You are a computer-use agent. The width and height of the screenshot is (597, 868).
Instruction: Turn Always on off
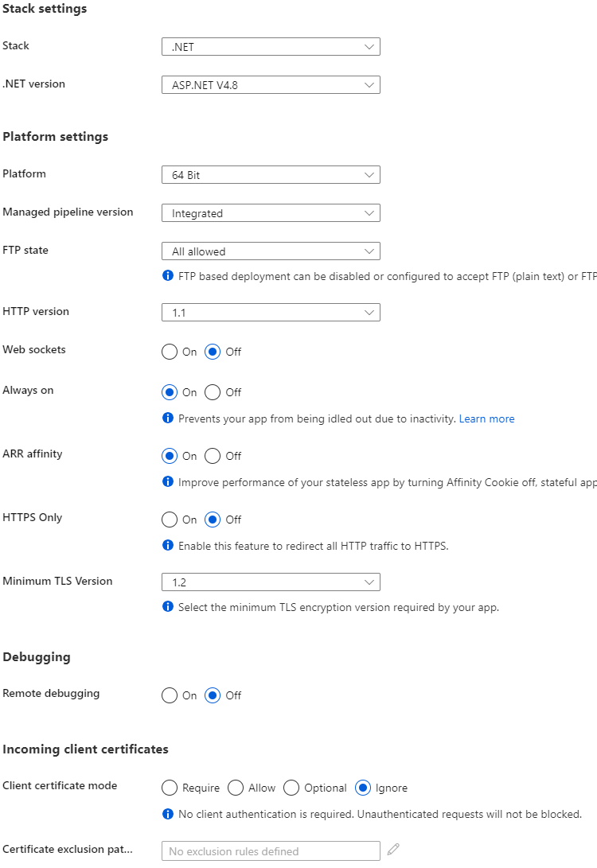[x=213, y=392]
